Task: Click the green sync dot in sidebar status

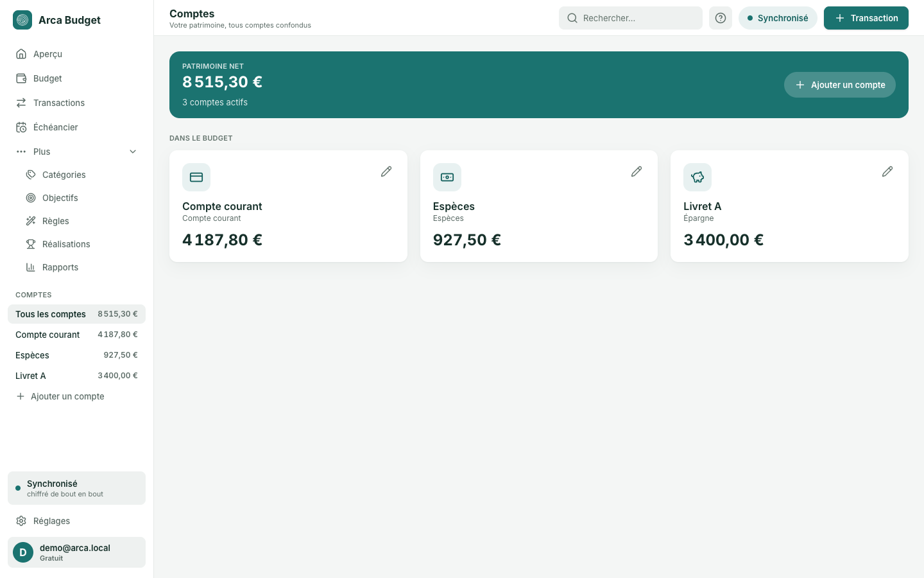Action: click(x=18, y=488)
